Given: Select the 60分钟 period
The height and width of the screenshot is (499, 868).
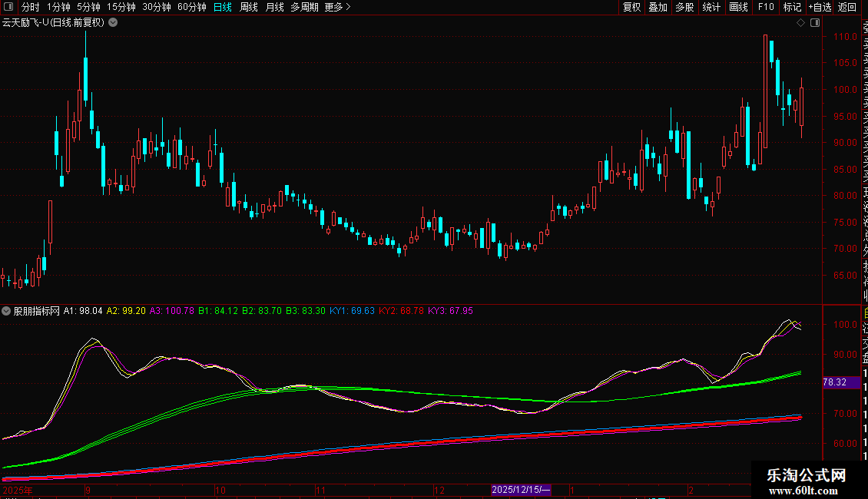Looking at the screenshot, I should click(x=192, y=7).
